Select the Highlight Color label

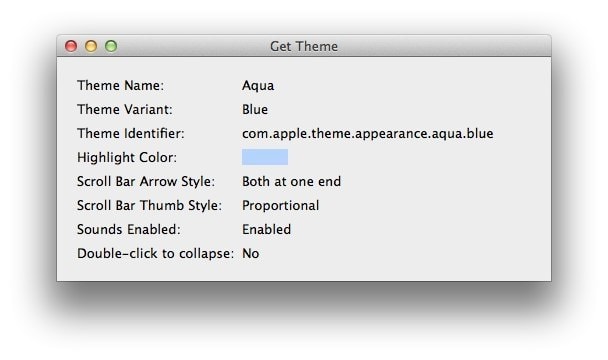point(127,158)
